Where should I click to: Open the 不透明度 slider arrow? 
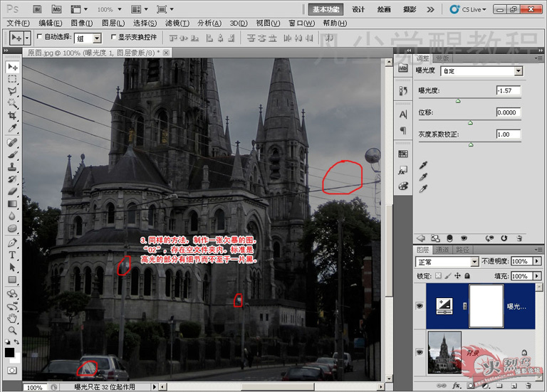[x=537, y=261]
